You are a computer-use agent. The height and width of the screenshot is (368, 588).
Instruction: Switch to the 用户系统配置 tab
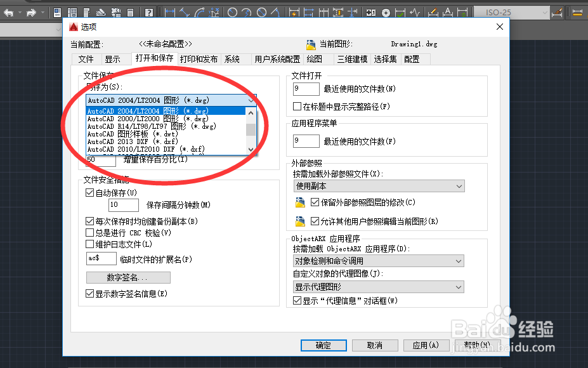[x=277, y=59]
